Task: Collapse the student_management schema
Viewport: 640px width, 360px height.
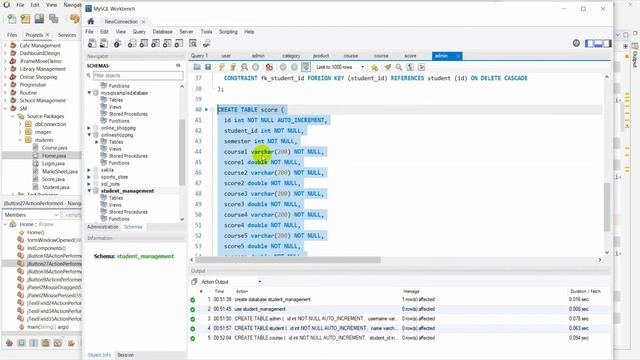Action: pos(89,191)
